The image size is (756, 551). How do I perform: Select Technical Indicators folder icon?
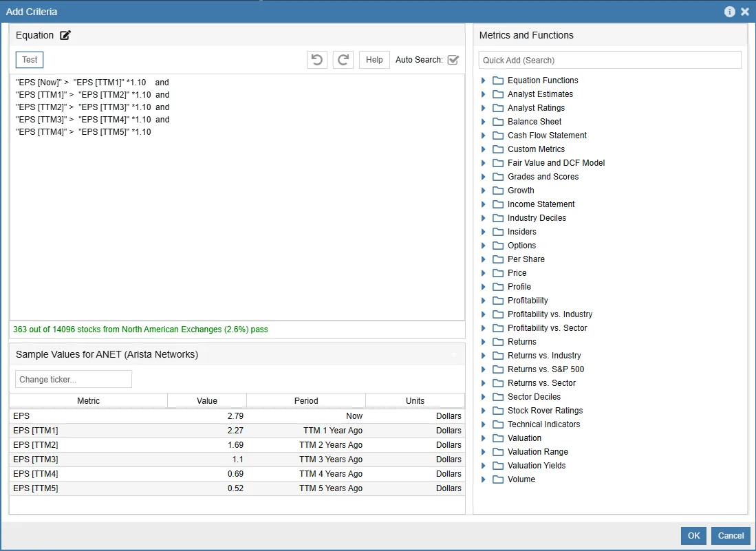[x=498, y=424]
